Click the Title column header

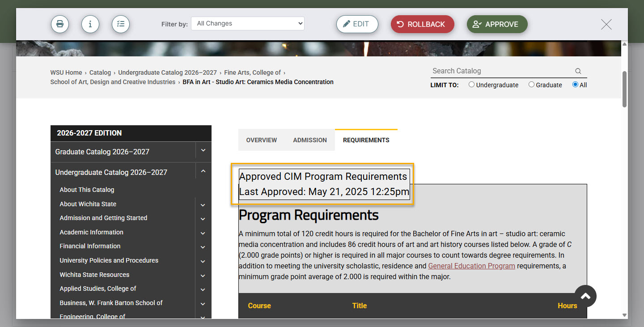pyautogui.click(x=360, y=306)
